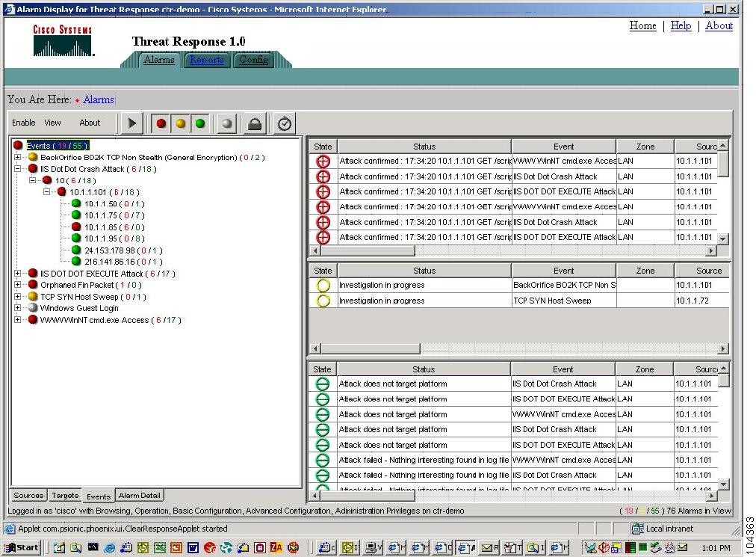Click the padlock toolbar icon

(x=255, y=123)
